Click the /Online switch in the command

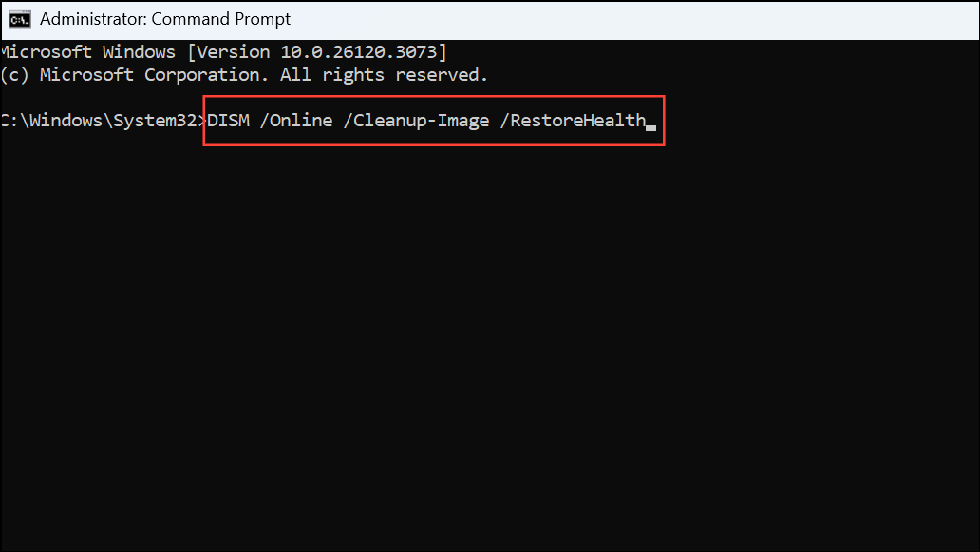click(296, 120)
